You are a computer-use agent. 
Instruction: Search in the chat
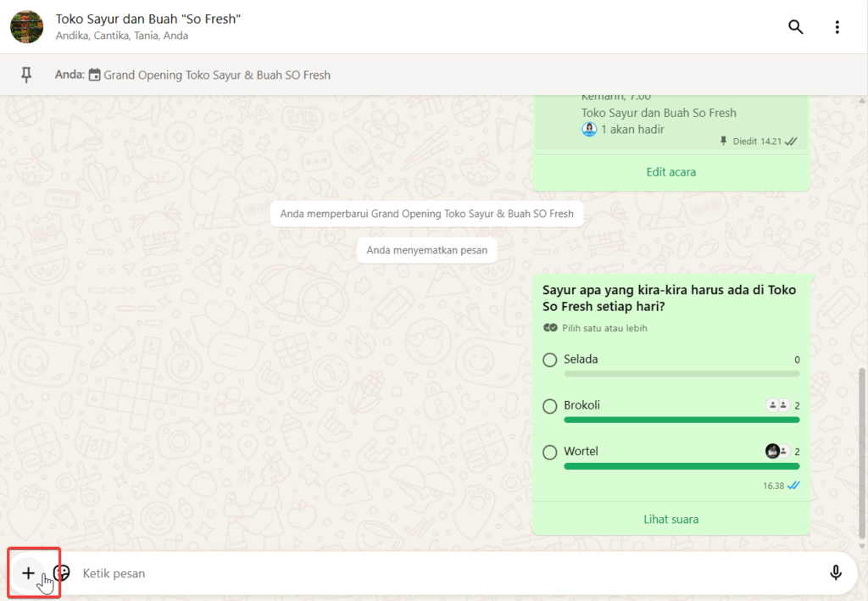tap(795, 27)
